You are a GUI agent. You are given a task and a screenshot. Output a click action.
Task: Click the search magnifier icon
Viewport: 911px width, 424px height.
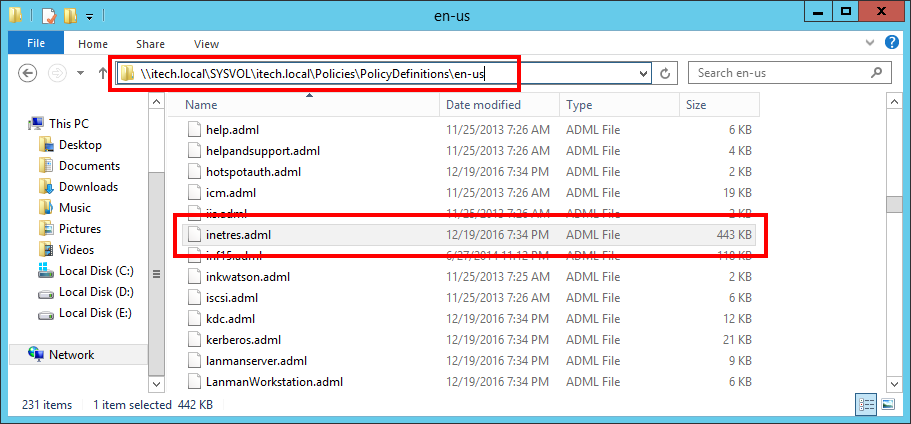tap(877, 73)
